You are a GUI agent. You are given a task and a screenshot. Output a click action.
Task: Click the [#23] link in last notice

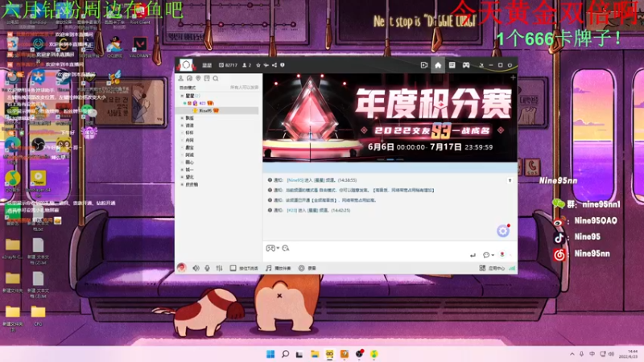click(x=291, y=210)
